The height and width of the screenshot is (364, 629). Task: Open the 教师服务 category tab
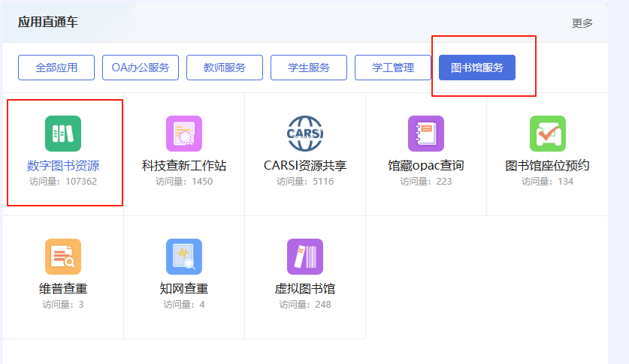(x=225, y=68)
